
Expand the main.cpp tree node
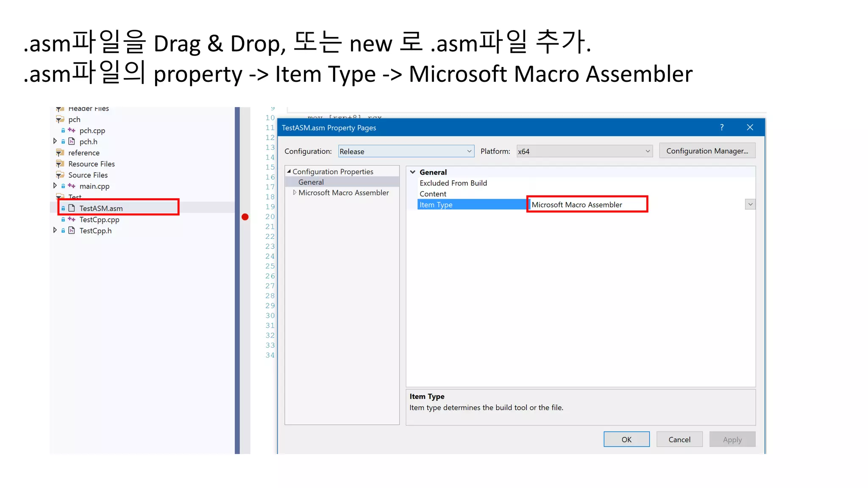tap(55, 186)
